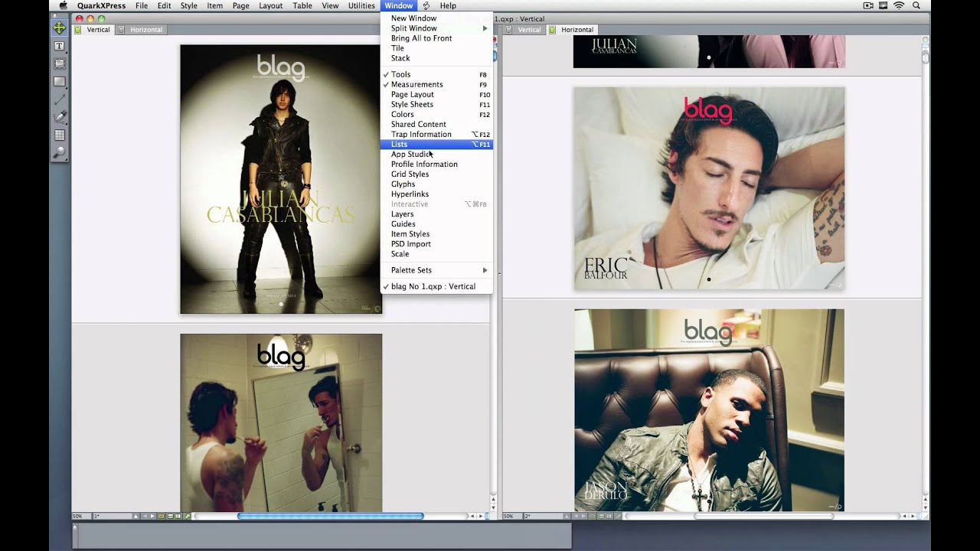The width and height of the screenshot is (980, 551).
Task: Click the black display icon beside Wi-Fi
Action: click(884, 5)
